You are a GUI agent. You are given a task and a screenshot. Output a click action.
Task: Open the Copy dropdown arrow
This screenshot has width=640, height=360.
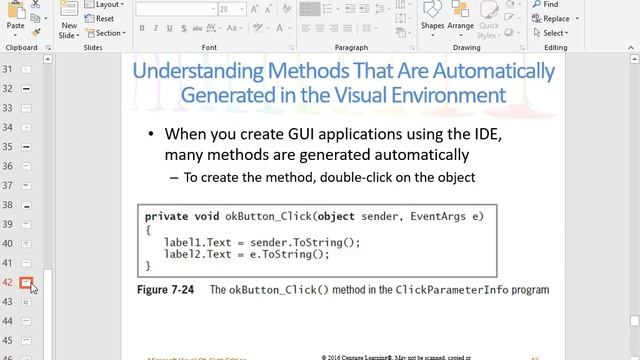45,19
